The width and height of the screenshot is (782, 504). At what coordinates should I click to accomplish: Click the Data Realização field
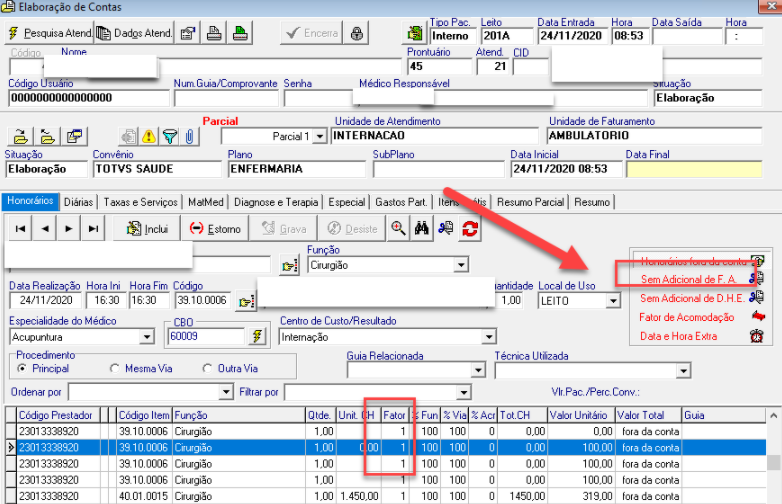pyautogui.click(x=45, y=300)
